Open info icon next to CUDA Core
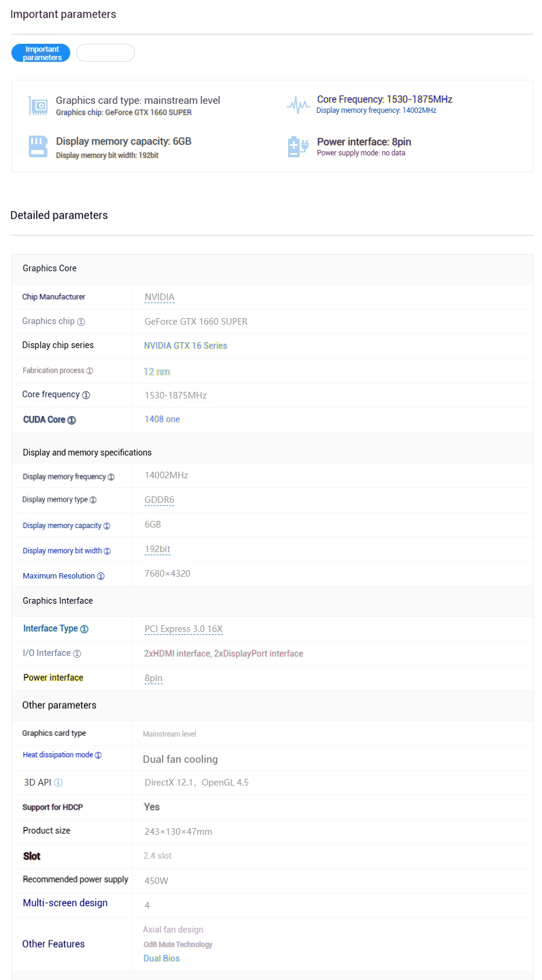 (71, 420)
